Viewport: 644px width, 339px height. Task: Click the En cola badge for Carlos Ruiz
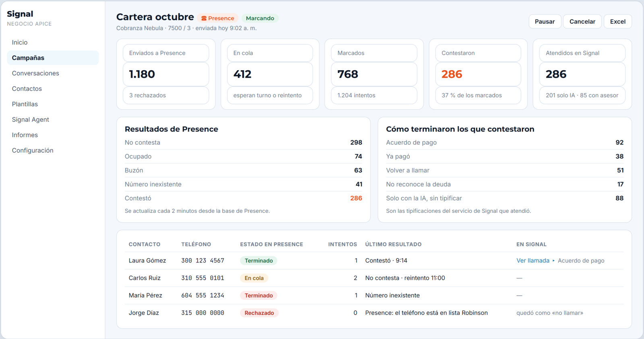[254, 278]
